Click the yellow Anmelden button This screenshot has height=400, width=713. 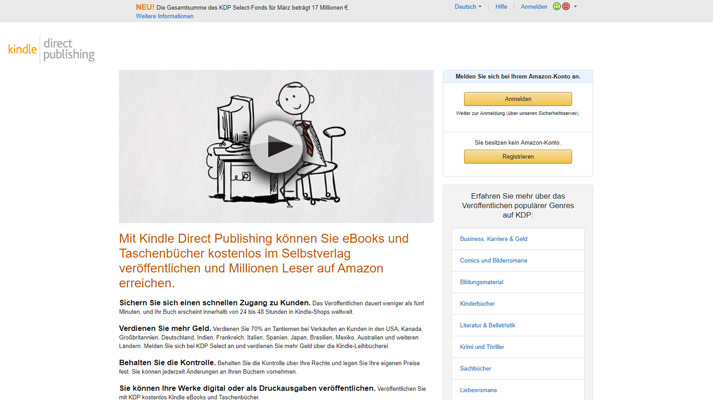pos(518,99)
